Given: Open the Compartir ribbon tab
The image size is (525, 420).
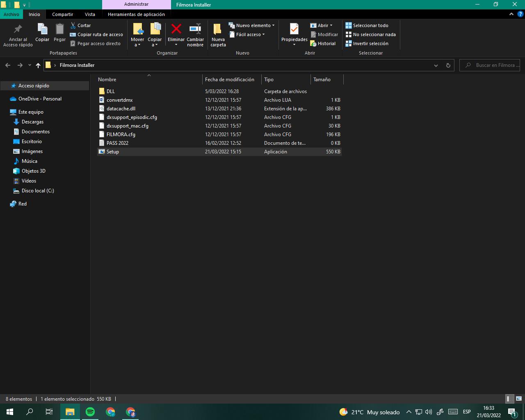Looking at the screenshot, I should (x=62, y=14).
